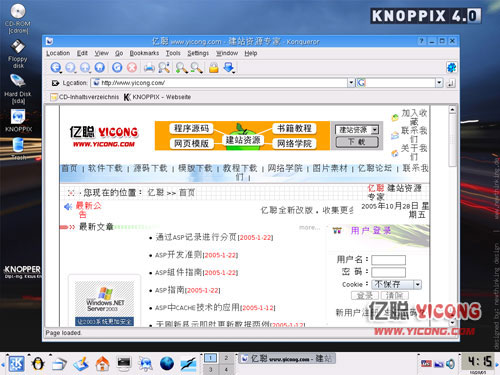Image resolution: width=500 pixels, height=375 pixels.
Task: Open KNOPPIX desktop icon
Action: [x=18, y=121]
